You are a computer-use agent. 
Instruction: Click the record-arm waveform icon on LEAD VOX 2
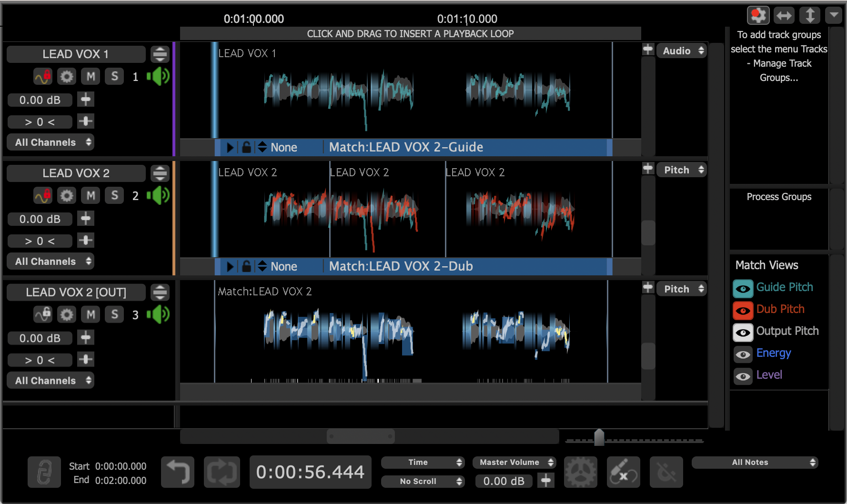[43, 195]
